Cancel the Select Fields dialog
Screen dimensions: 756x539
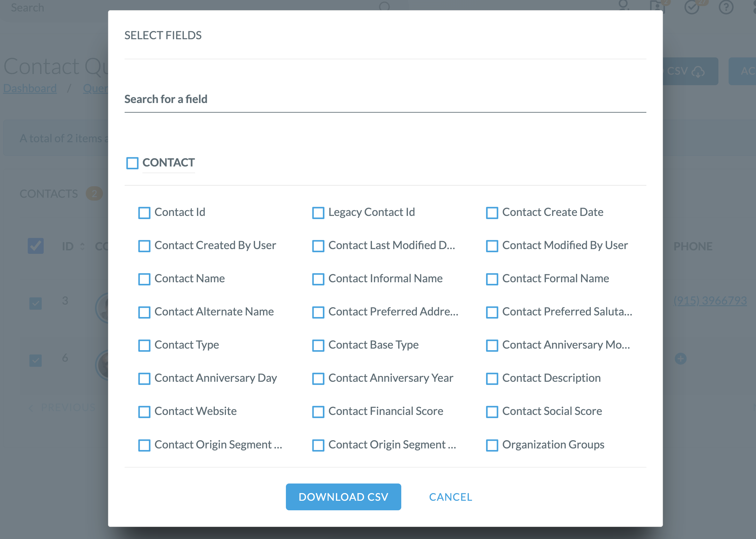[x=451, y=497]
